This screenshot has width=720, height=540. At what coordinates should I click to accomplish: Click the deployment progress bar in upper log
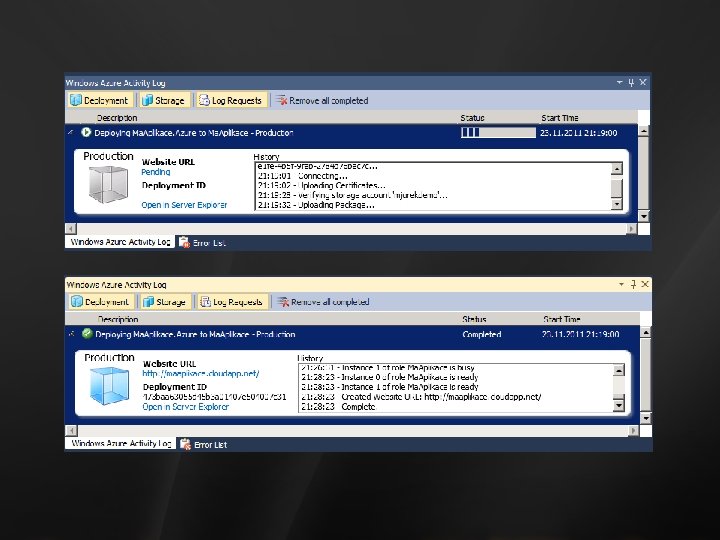(498, 132)
